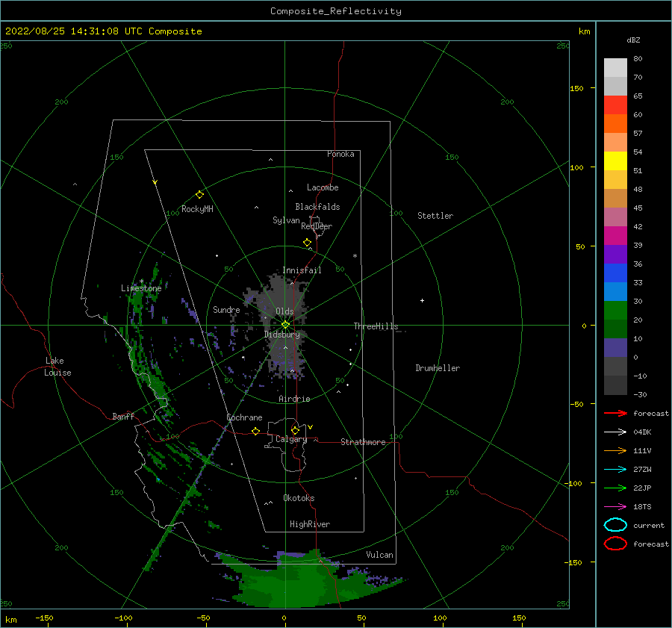The image size is (672, 628).
Task: Click the Stettler label
Action: [x=435, y=216]
